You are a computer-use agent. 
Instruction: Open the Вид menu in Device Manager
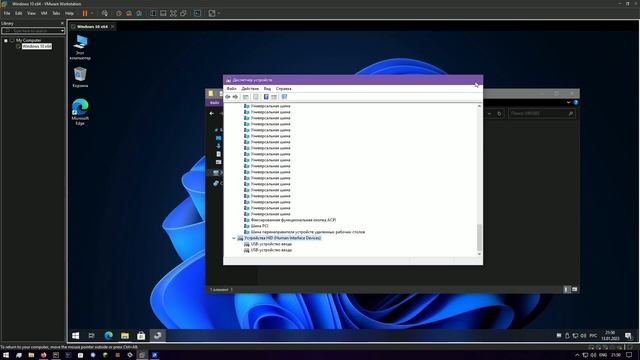[267, 89]
